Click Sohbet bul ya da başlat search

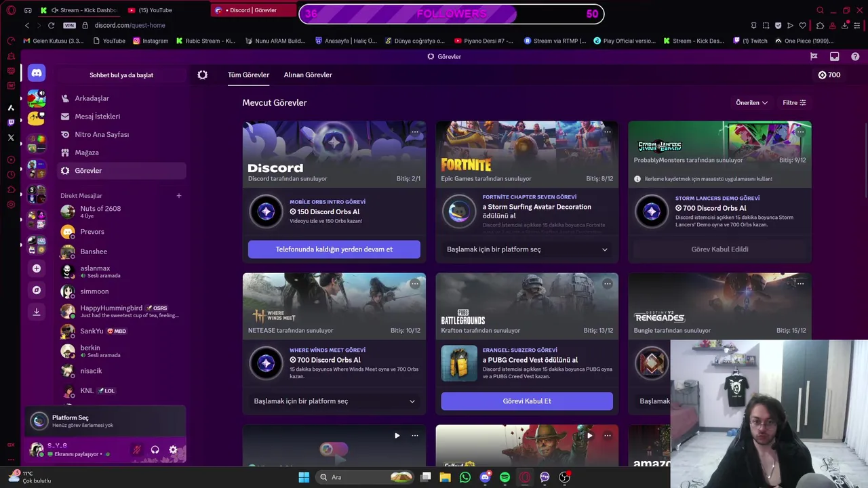(x=121, y=75)
